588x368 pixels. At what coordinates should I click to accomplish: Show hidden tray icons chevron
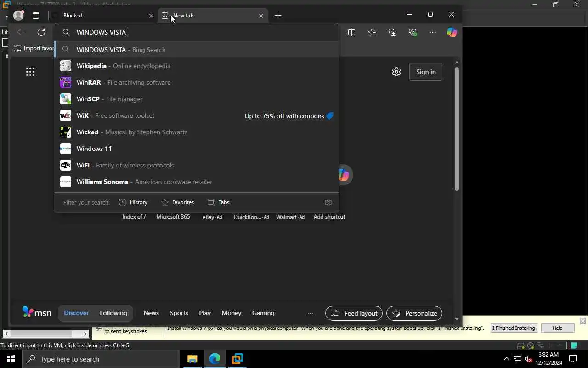(507, 359)
